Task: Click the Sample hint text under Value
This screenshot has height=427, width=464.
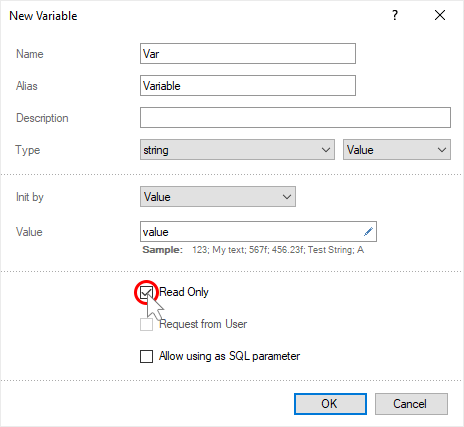Action: 253,250
